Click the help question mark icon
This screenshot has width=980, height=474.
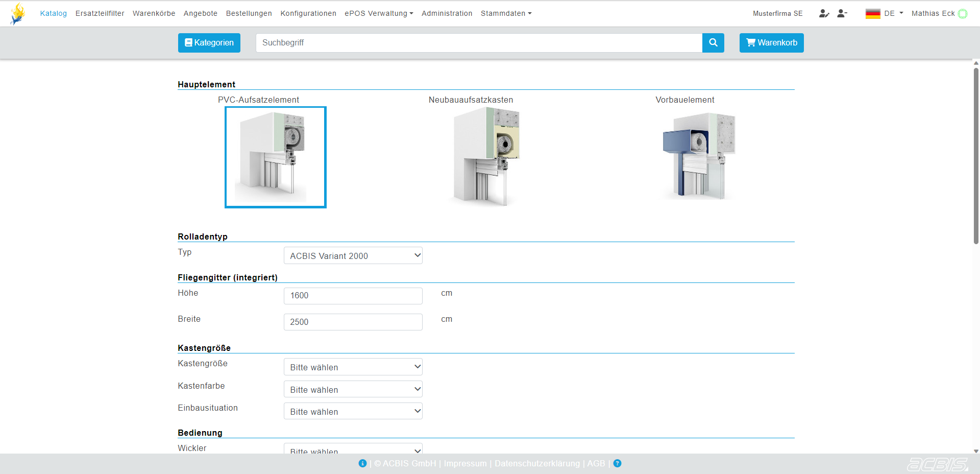pyautogui.click(x=617, y=463)
